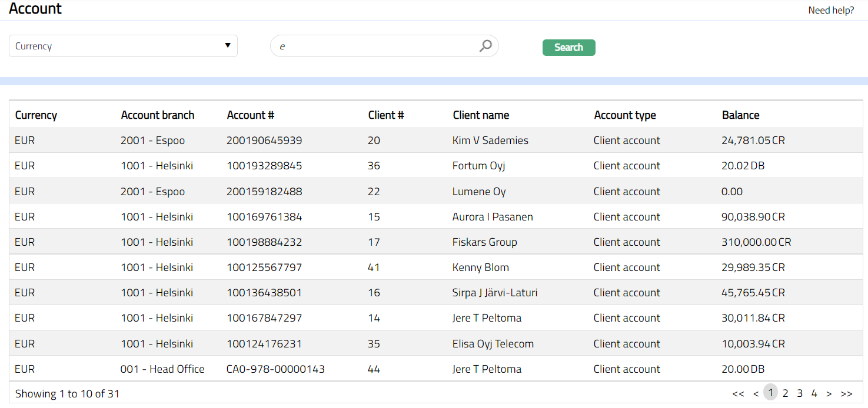Click client number 41 for Kenny Blom
The image size is (868, 408).
click(374, 267)
